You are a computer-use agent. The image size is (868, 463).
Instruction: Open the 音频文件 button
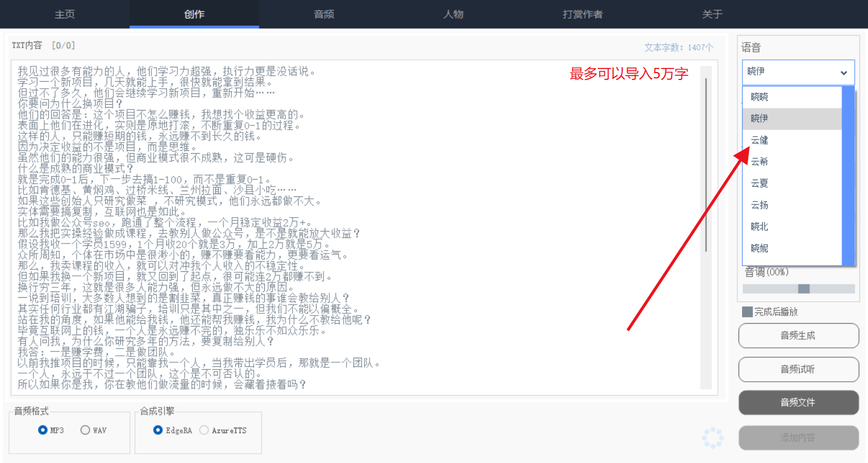coord(798,403)
